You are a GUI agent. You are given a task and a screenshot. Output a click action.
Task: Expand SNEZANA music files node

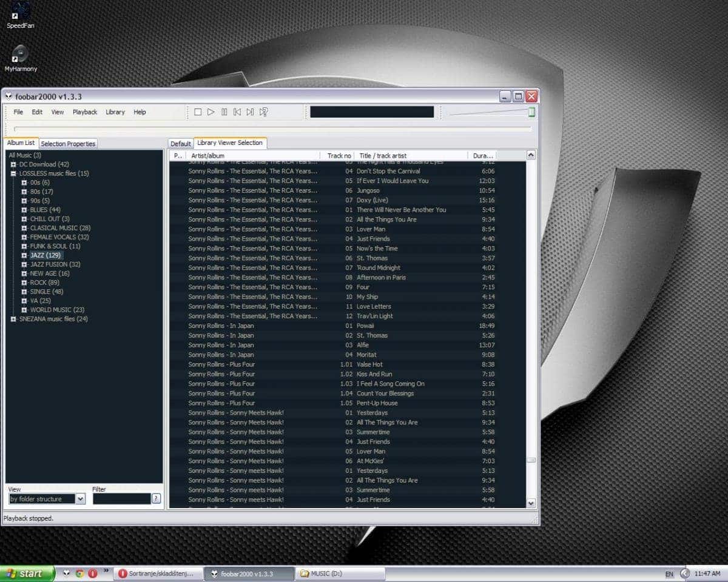pos(13,319)
